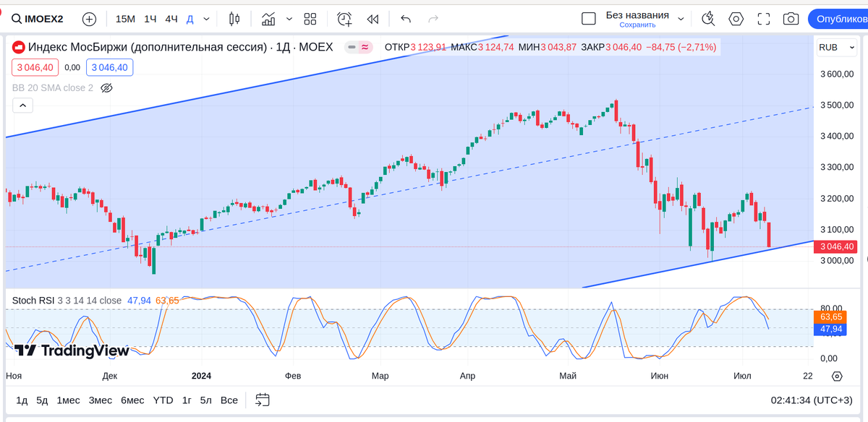868x422 pixels.
Task: Select the 6мес range tab
Action: tap(132, 400)
